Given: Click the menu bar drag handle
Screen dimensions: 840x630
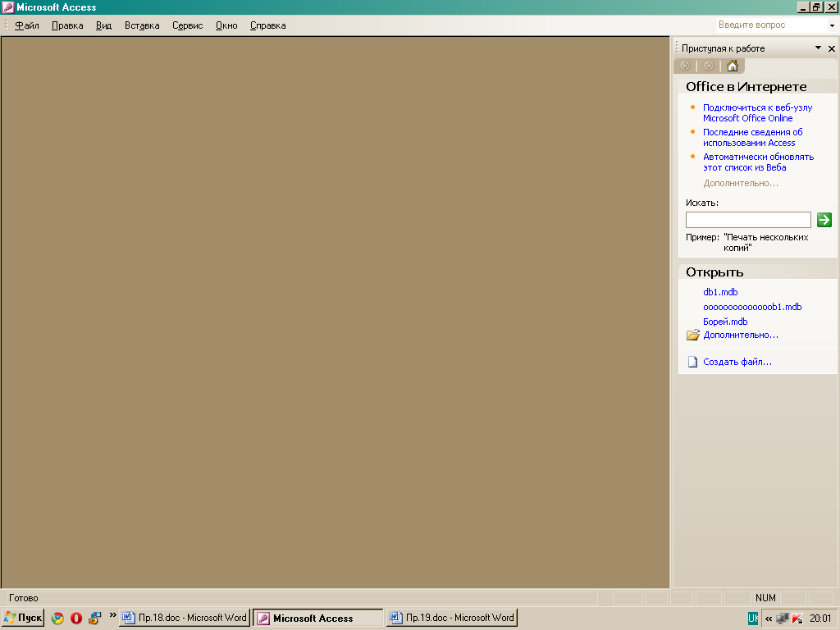Looking at the screenshot, I should (6, 25).
